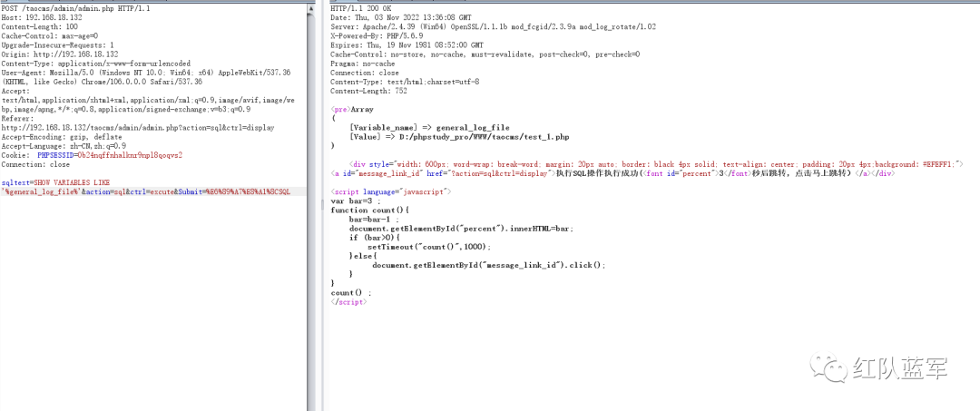Click the getElementById("percent").innerHTML=bar line
Viewport: 980px width, 411px height.
coord(461,229)
